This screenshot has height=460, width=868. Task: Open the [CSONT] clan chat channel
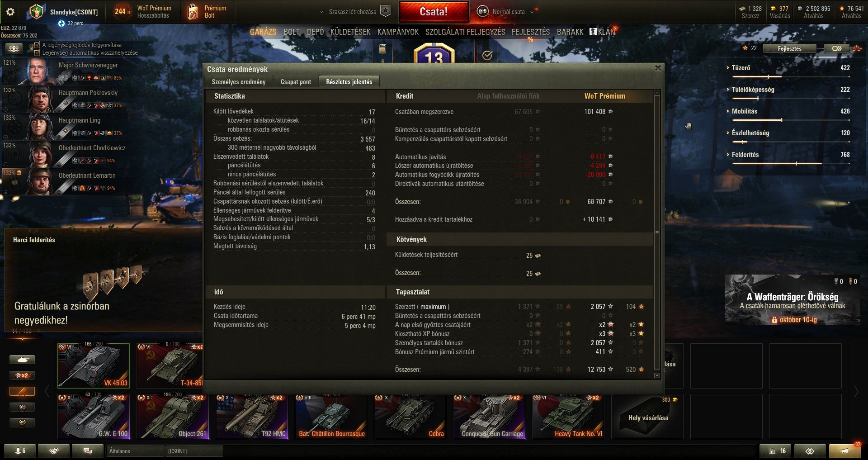194,451
